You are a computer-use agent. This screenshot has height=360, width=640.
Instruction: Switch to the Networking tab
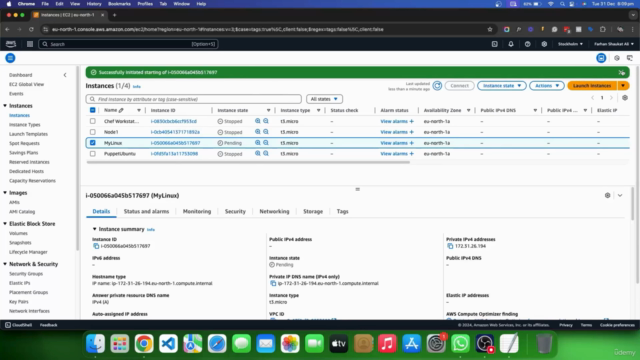tap(274, 211)
